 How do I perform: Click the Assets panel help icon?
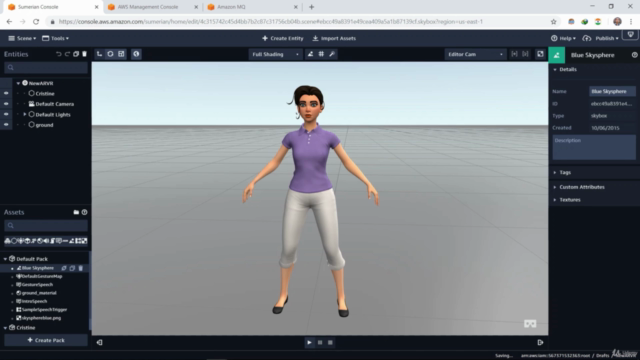tap(84, 212)
